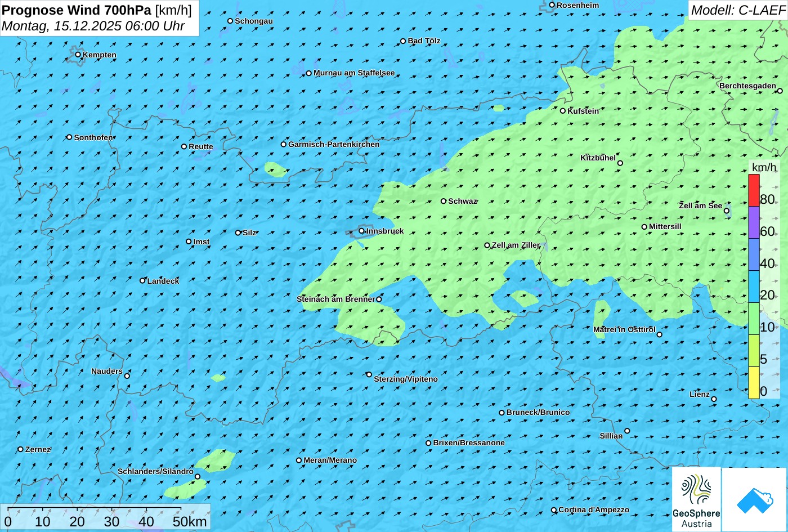Click the Mittersill city marker
Screen dimensions: 788x532
tap(644, 227)
